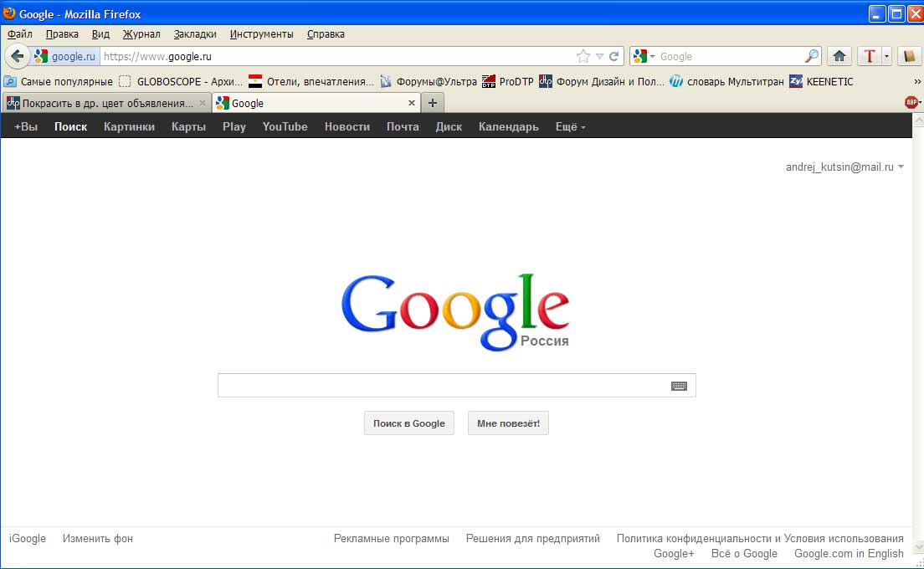924x569 pixels.
Task: Open the Отели, впечатления bookmark
Action: click(311, 82)
